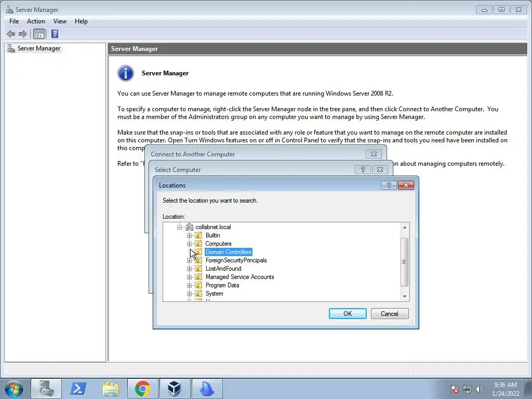532x399 pixels.
Task: Click the location list scrollbar thumb
Action: pos(404,262)
